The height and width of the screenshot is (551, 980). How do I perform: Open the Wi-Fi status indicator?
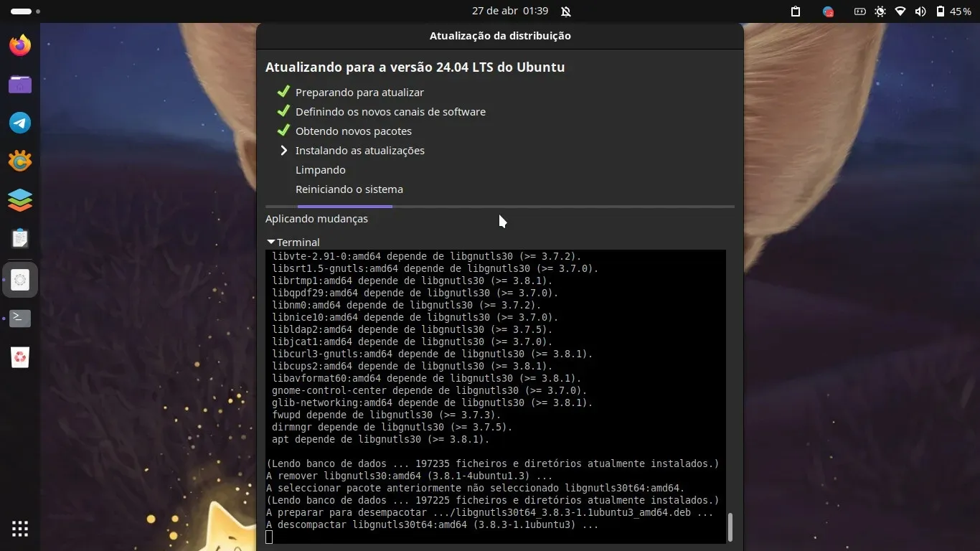click(900, 11)
